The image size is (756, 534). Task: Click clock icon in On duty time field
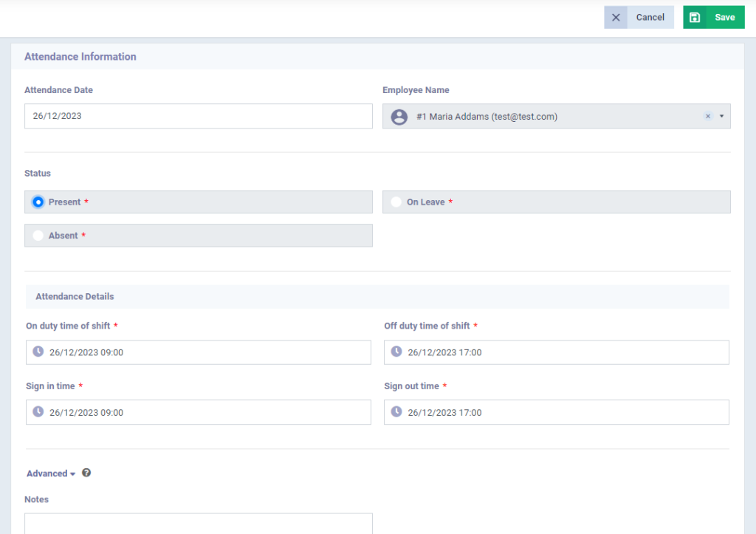coord(38,352)
